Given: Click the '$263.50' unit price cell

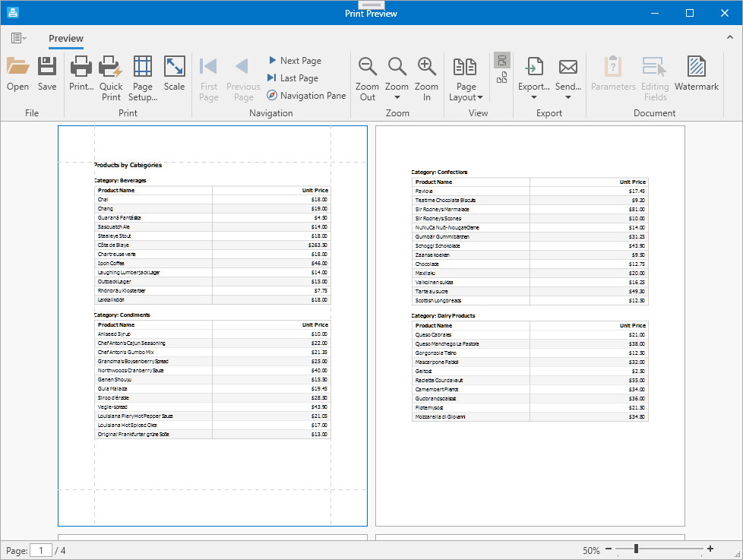Looking at the screenshot, I should pos(271,245).
